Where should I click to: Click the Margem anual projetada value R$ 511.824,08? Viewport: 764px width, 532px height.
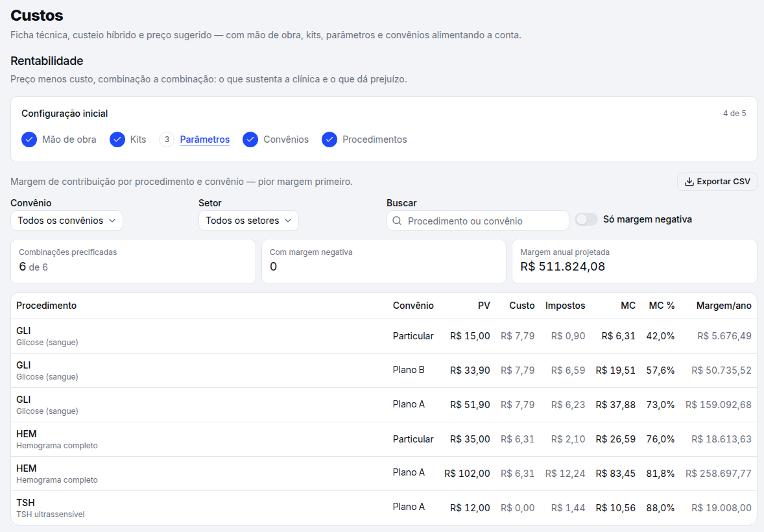point(563,267)
